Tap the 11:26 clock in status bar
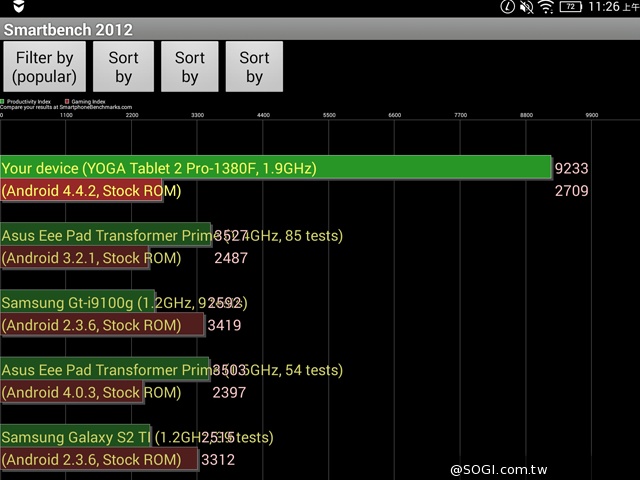This screenshot has width=640, height=480. [604, 7]
